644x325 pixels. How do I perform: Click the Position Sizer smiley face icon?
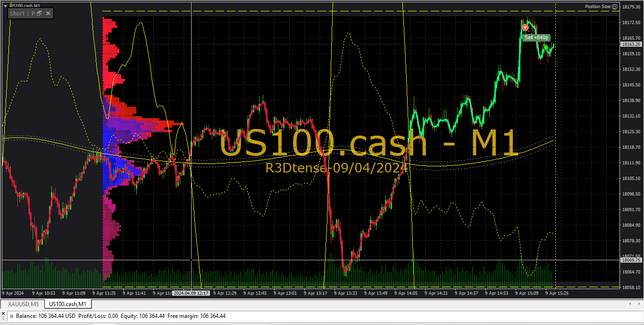615,7
